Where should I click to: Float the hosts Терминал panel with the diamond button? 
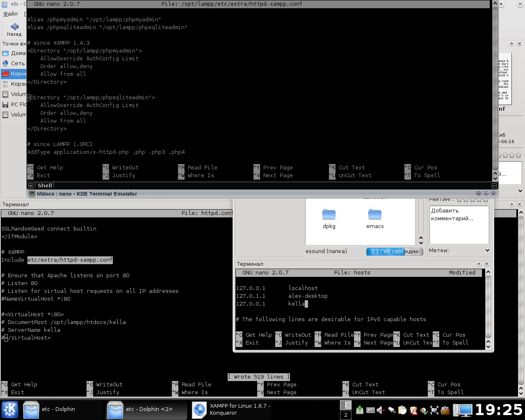(479, 264)
